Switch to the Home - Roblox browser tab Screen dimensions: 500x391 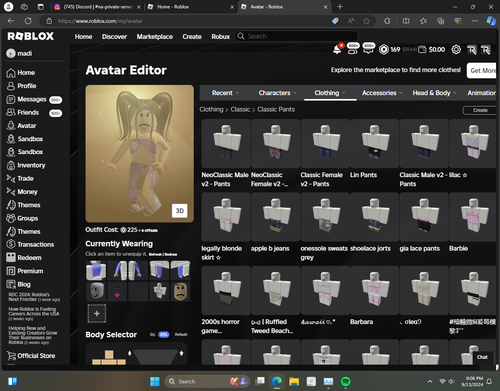click(x=190, y=7)
